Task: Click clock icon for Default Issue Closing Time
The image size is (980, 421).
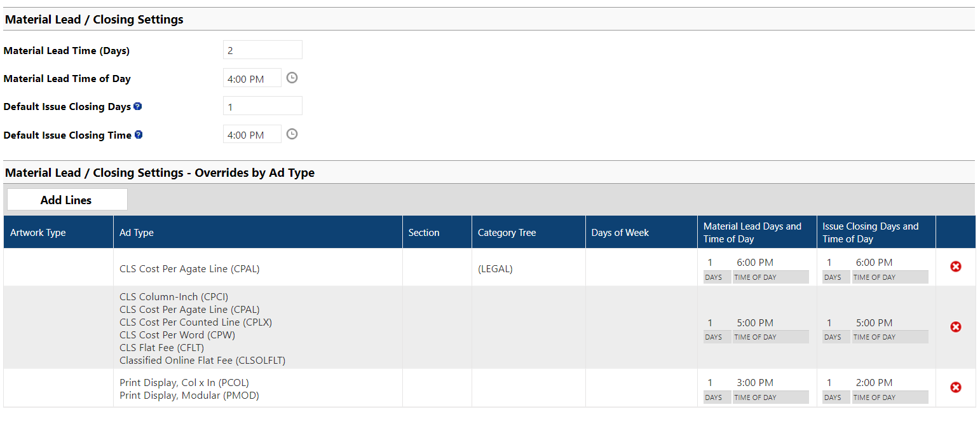Action: 292,134
